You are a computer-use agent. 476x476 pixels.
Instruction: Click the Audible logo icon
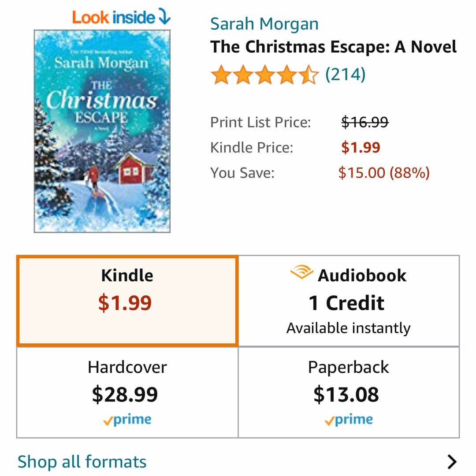301,273
